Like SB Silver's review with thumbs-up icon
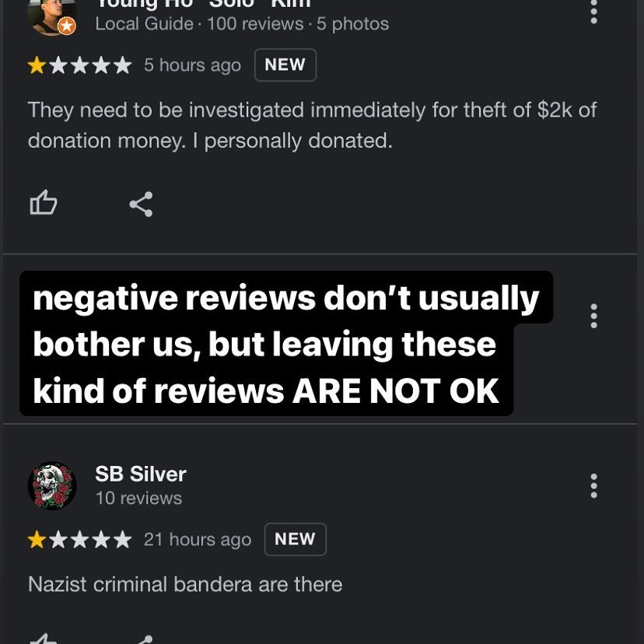 click(x=43, y=639)
